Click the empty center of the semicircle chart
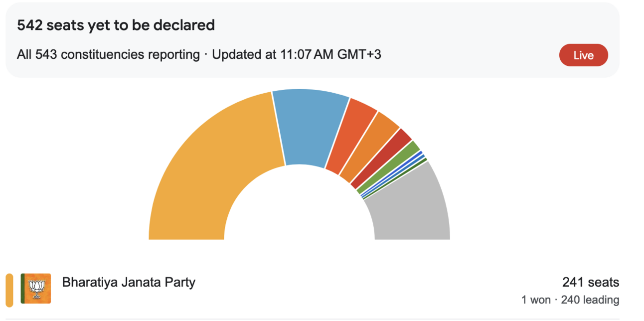This screenshot has height=321, width=644. (x=299, y=209)
